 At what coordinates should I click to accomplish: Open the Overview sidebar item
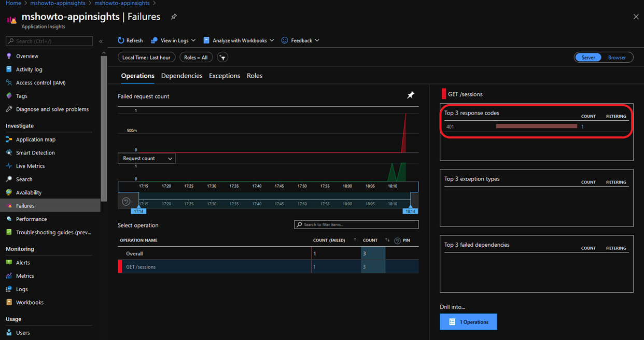pos(27,56)
